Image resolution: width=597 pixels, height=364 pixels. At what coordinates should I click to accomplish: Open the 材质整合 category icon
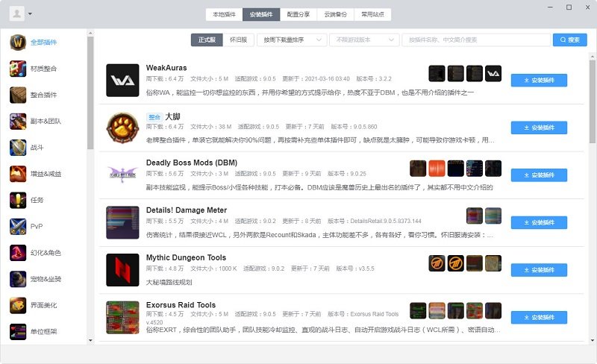[18, 69]
